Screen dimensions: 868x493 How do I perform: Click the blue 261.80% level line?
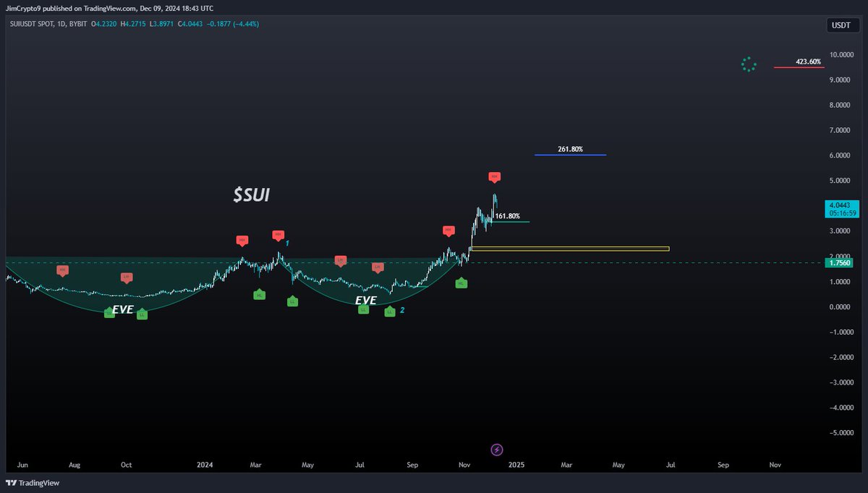[570, 155]
